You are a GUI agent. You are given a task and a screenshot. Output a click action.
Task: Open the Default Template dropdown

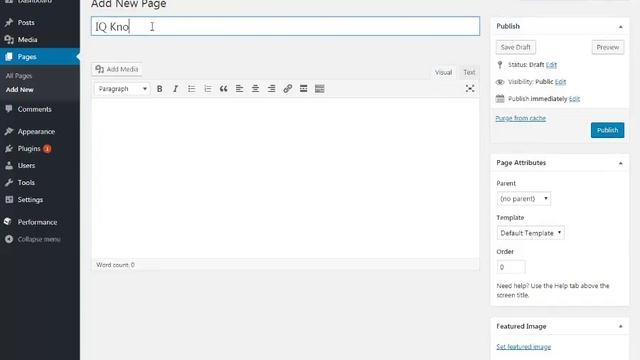point(531,233)
